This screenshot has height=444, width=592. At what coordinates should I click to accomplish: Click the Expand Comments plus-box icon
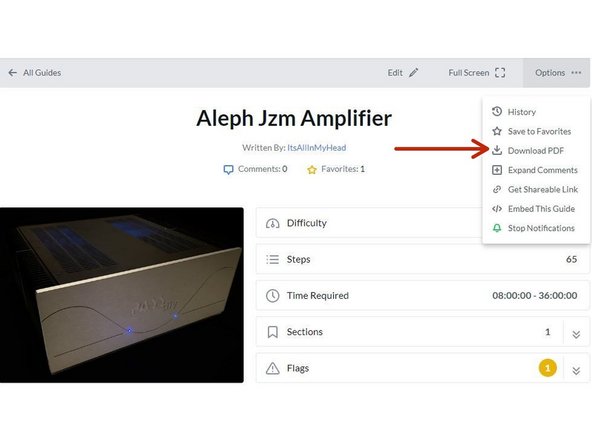point(497,170)
